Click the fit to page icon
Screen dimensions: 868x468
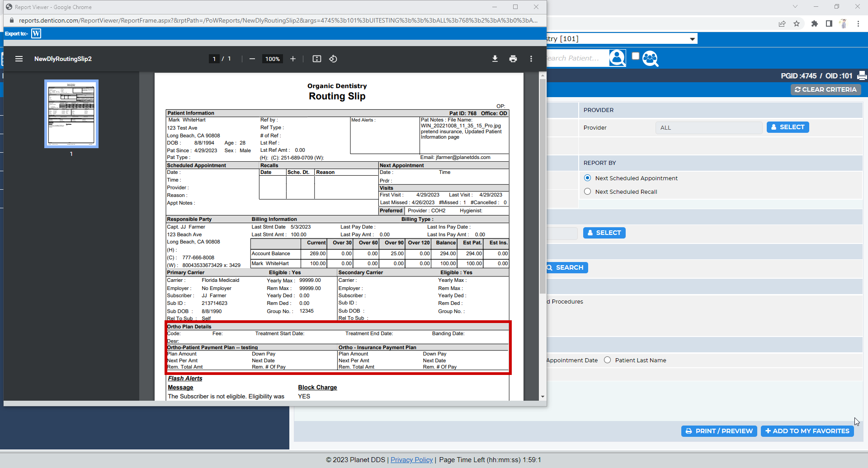tap(317, 59)
